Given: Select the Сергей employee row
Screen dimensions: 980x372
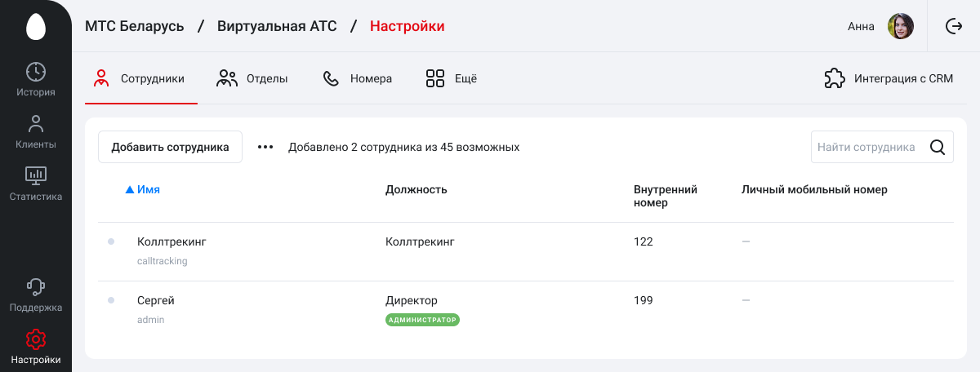Looking at the screenshot, I should [x=526, y=310].
